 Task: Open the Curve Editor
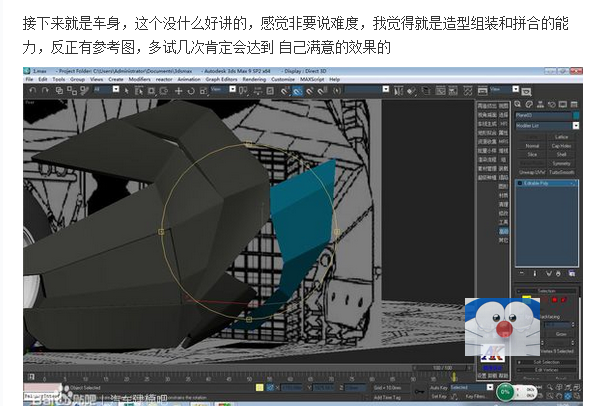click(x=440, y=91)
